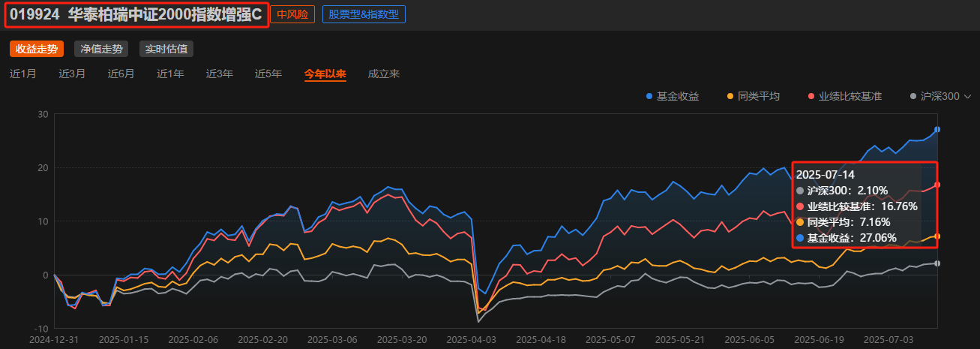Image resolution: width=980 pixels, height=349 pixels.
Task: Click tooltip value 业绩比较基准: 16.76%
Action: click(857, 206)
